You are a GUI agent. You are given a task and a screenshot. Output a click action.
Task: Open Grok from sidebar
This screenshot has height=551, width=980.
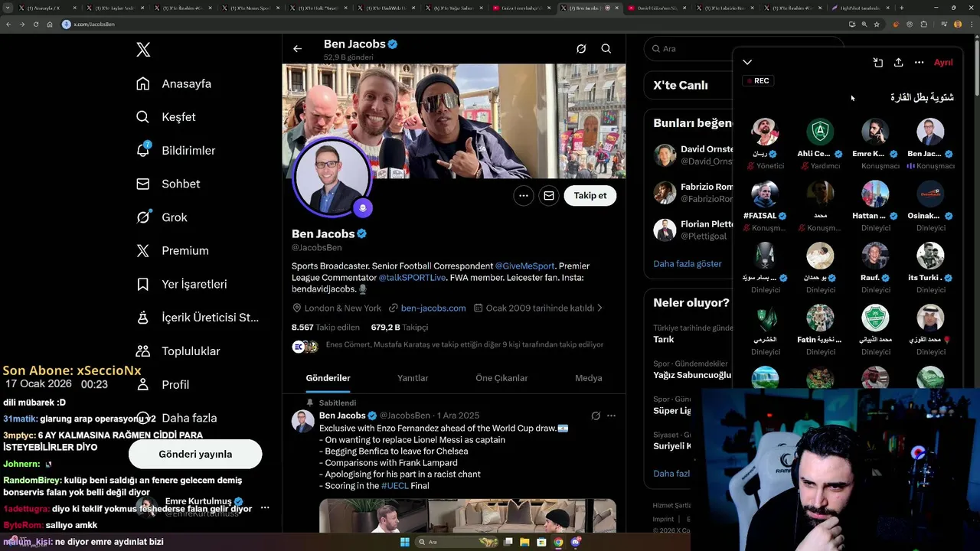pyautogui.click(x=162, y=217)
